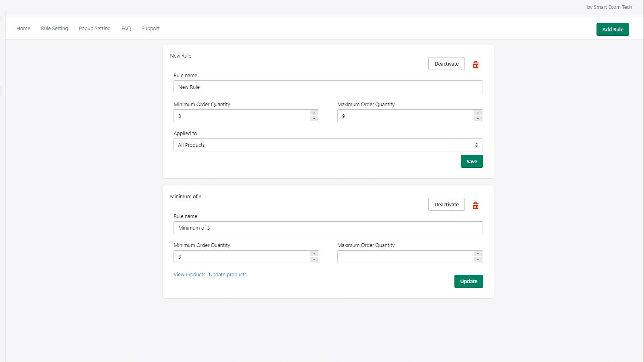Open the FAQ page
This screenshot has width=644, height=362.
pos(126,29)
